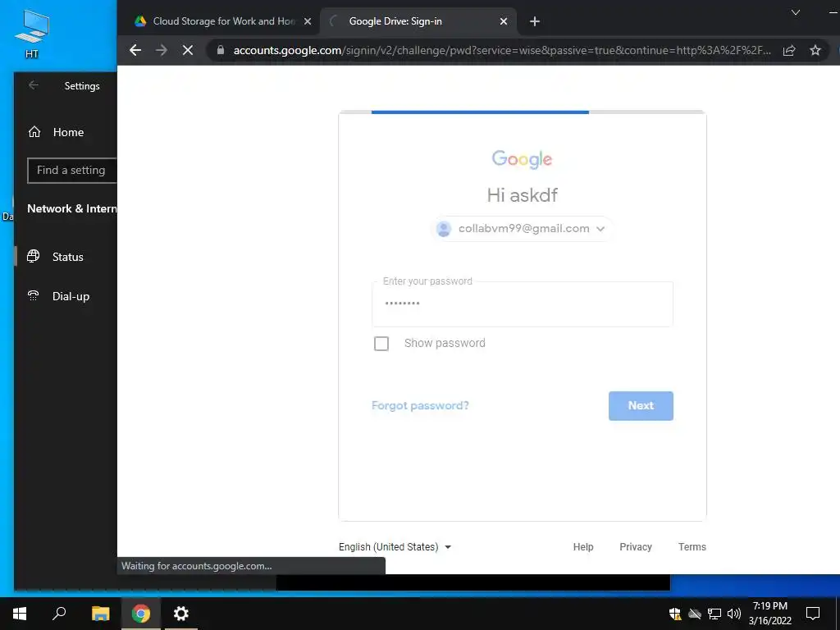
Task: Select Dial-up in Settings sidebar
Action: [x=66, y=296]
